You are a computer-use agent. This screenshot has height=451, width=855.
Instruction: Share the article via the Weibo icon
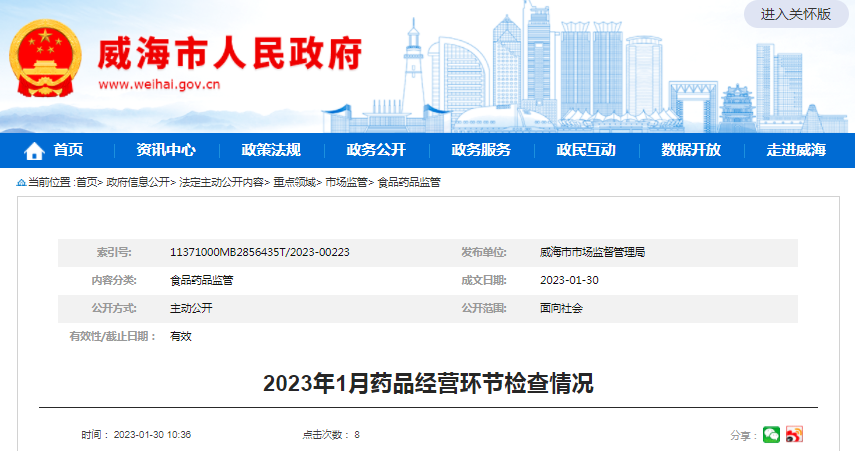(794, 435)
